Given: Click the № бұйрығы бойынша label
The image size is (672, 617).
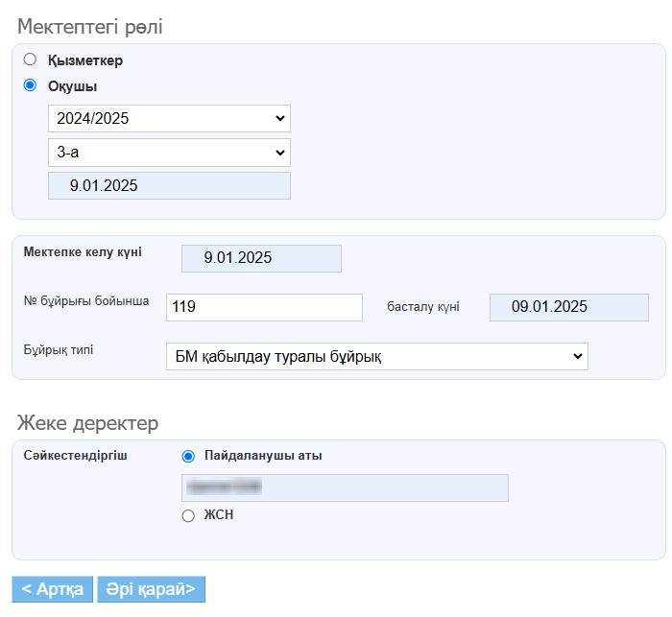Looking at the screenshot, I should pyautogui.click(x=86, y=301).
